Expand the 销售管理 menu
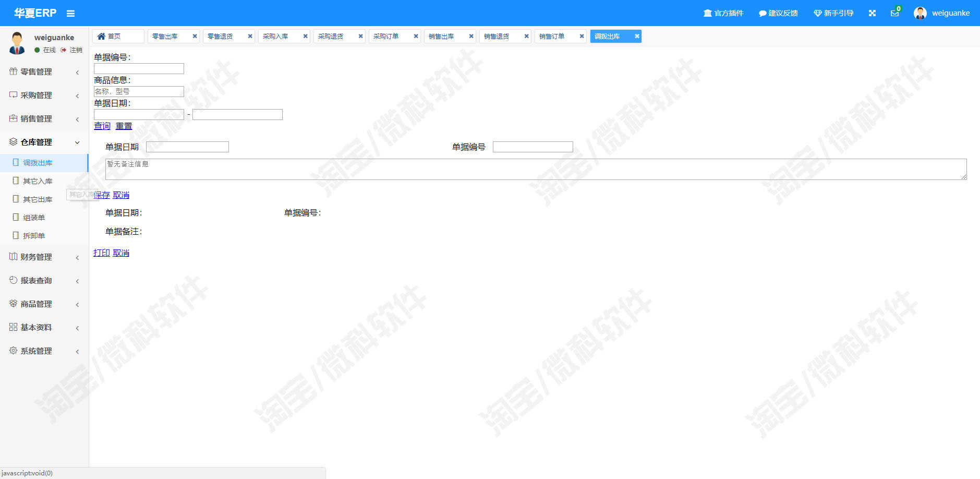This screenshot has height=479, width=980. click(x=44, y=119)
